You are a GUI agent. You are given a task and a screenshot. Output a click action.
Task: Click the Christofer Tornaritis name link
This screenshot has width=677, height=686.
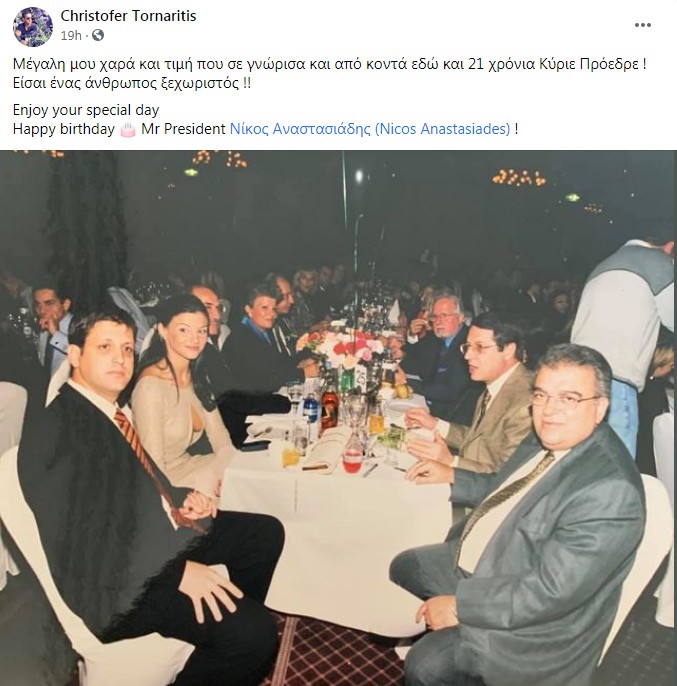pos(128,16)
